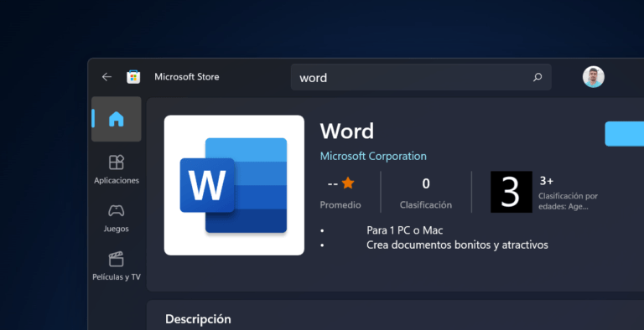This screenshot has width=644, height=330.
Task: Open the user profile avatar
Action: pos(593,77)
